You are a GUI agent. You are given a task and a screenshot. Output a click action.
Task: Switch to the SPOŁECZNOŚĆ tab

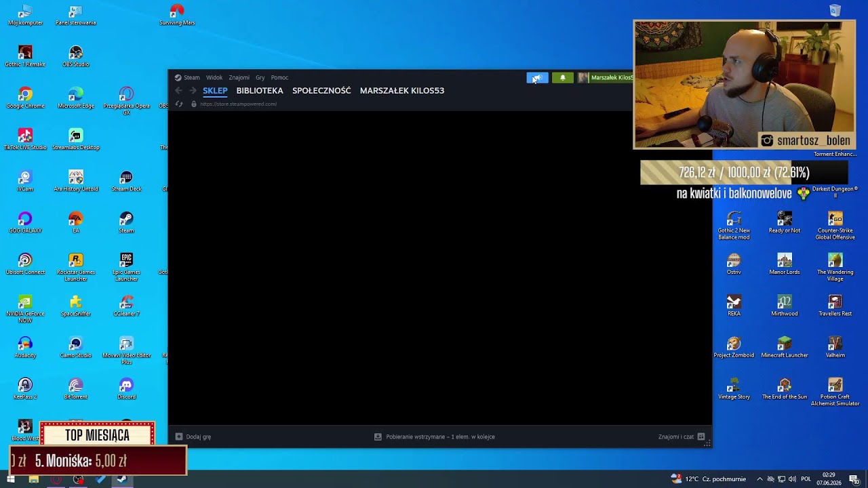[321, 90]
